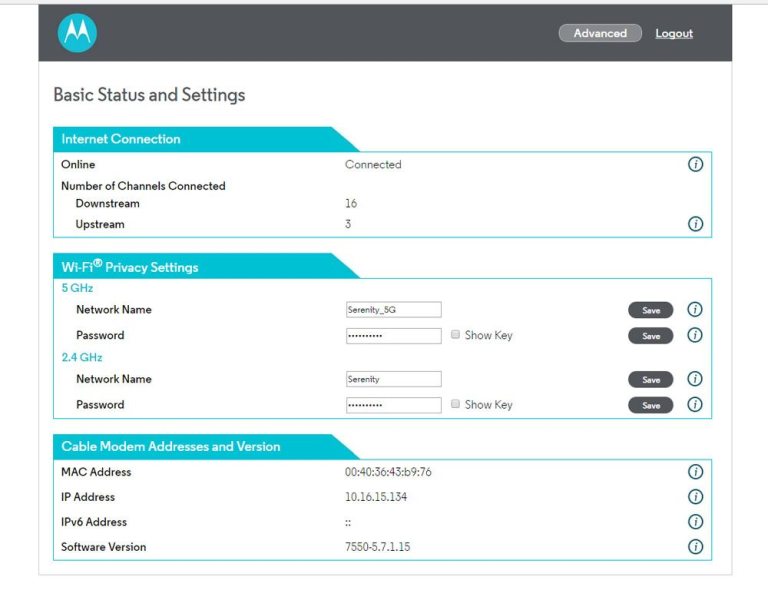Click info icon for 5 GHz Network Name
This screenshot has height=597, width=768.
[695, 310]
